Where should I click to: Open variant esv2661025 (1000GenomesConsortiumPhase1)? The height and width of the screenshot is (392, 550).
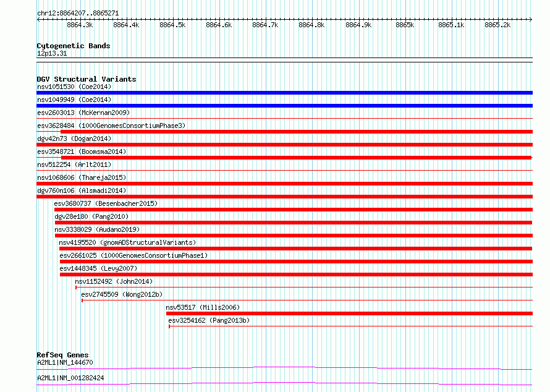coord(133,255)
